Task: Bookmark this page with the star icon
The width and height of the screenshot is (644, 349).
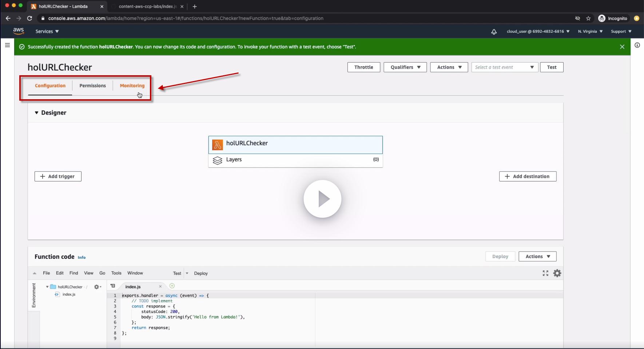Action: [x=588, y=18]
